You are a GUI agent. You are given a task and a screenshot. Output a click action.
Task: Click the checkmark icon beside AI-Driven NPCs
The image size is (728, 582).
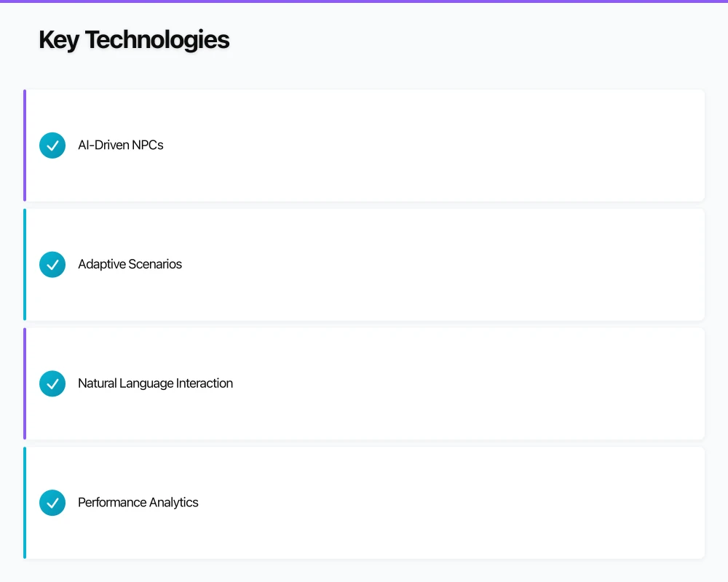tap(52, 145)
